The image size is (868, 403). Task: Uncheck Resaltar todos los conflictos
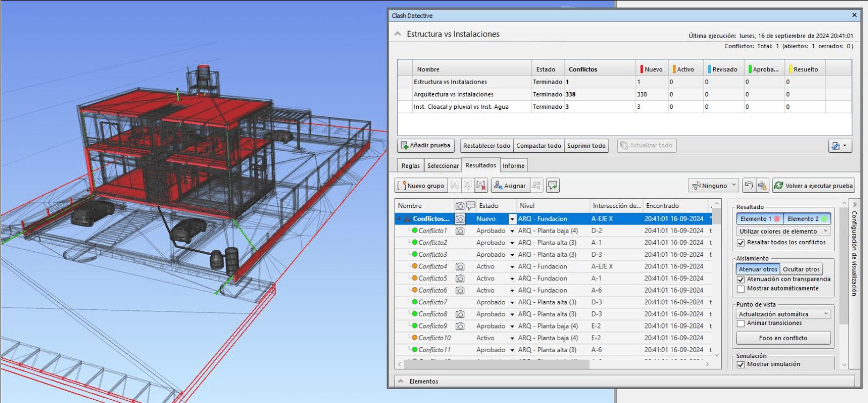point(741,243)
